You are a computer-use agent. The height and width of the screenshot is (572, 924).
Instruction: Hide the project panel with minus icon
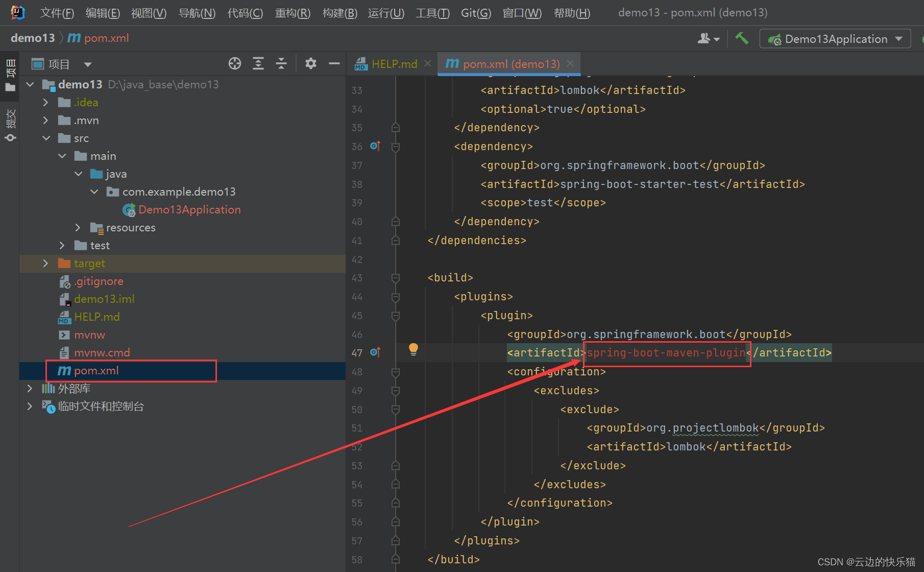pyautogui.click(x=334, y=64)
